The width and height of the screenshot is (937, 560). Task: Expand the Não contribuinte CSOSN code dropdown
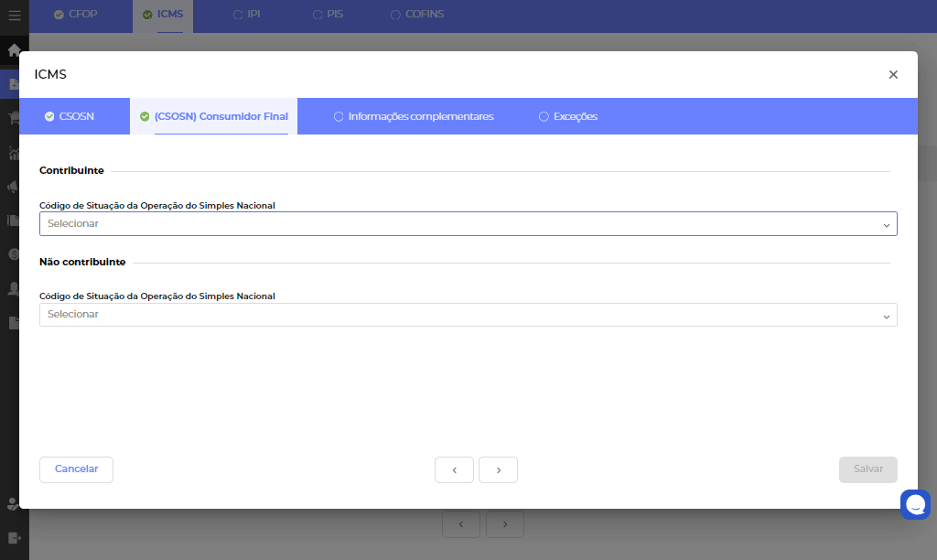pos(468,315)
